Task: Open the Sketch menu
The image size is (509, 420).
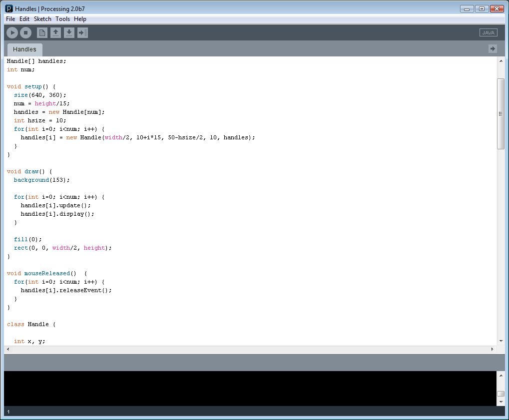Action: point(42,19)
